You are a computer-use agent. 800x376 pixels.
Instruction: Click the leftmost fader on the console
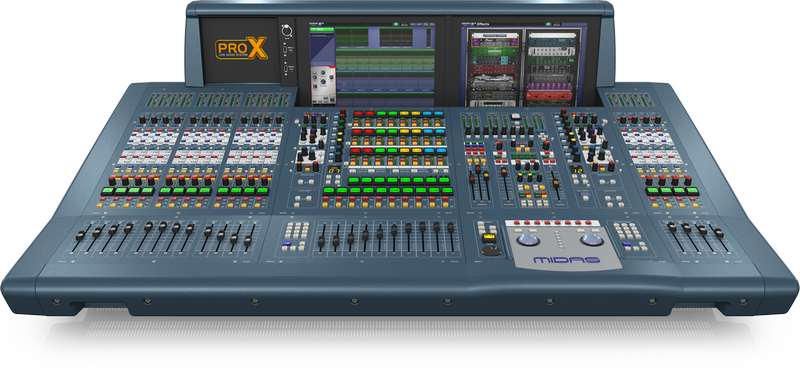point(81,235)
